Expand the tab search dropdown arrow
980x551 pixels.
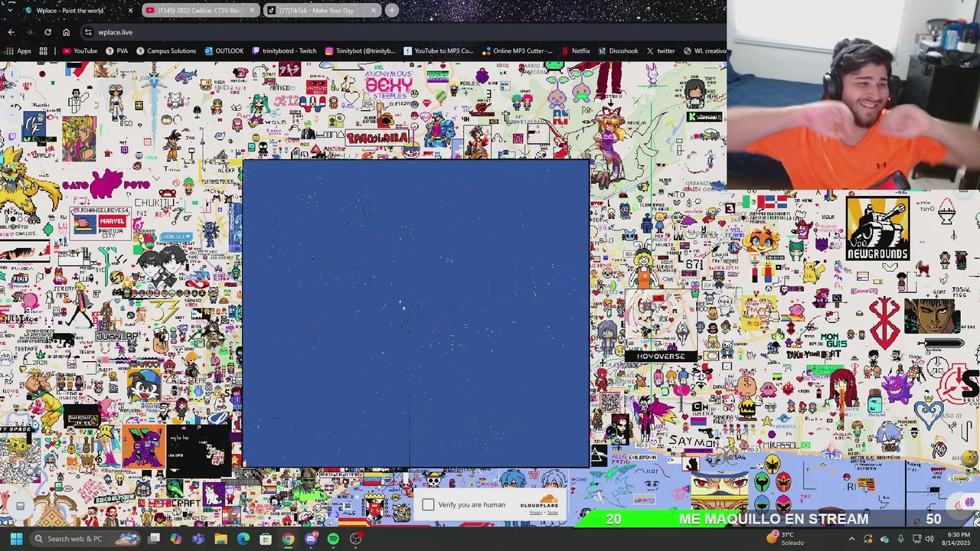pos(8,10)
